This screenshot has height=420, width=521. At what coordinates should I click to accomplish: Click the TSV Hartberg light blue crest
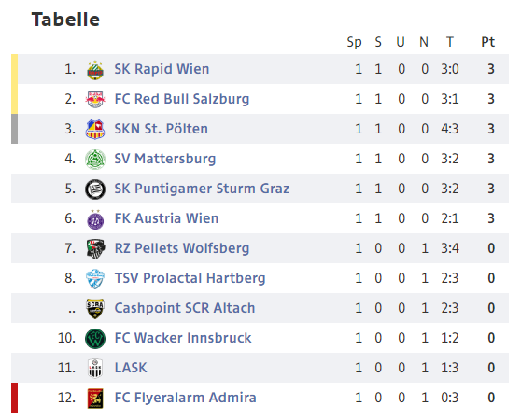pos(95,278)
